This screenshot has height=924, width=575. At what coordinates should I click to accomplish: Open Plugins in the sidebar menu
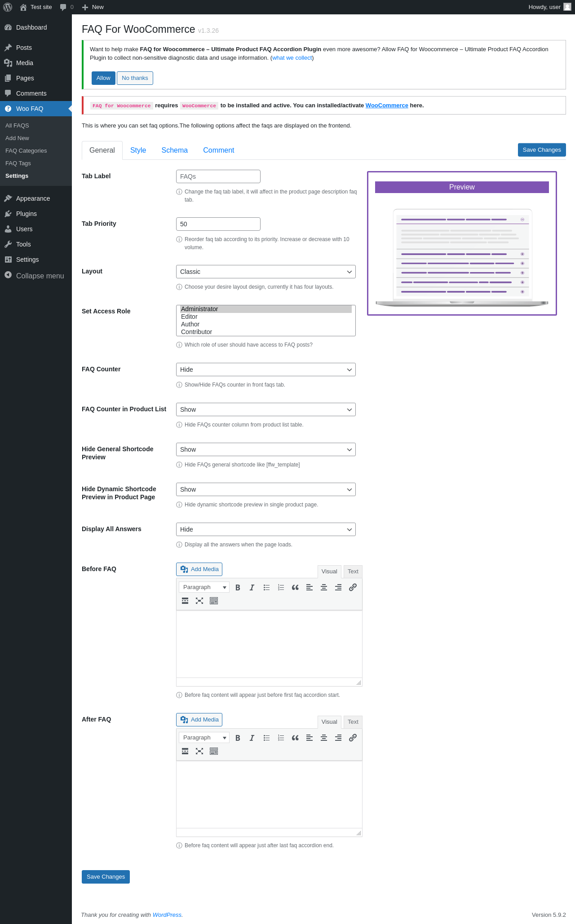coord(36,214)
